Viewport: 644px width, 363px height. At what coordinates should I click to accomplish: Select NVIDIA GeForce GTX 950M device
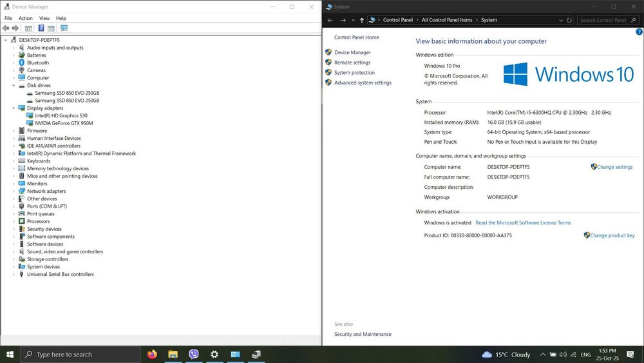coord(64,123)
